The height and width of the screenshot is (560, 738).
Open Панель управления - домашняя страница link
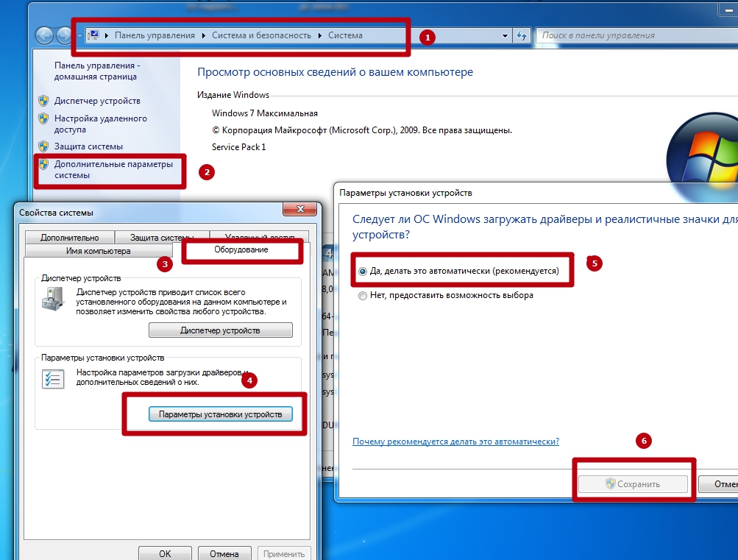(x=97, y=71)
